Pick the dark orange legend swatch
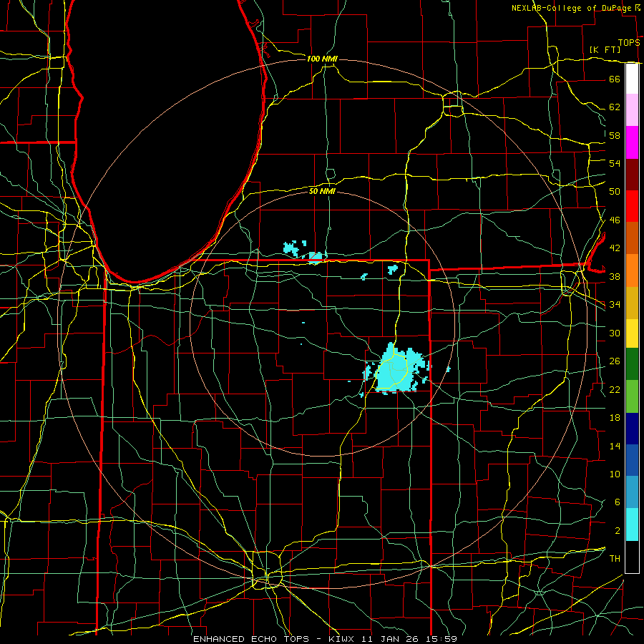The height and width of the screenshot is (644, 644). click(x=632, y=238)
